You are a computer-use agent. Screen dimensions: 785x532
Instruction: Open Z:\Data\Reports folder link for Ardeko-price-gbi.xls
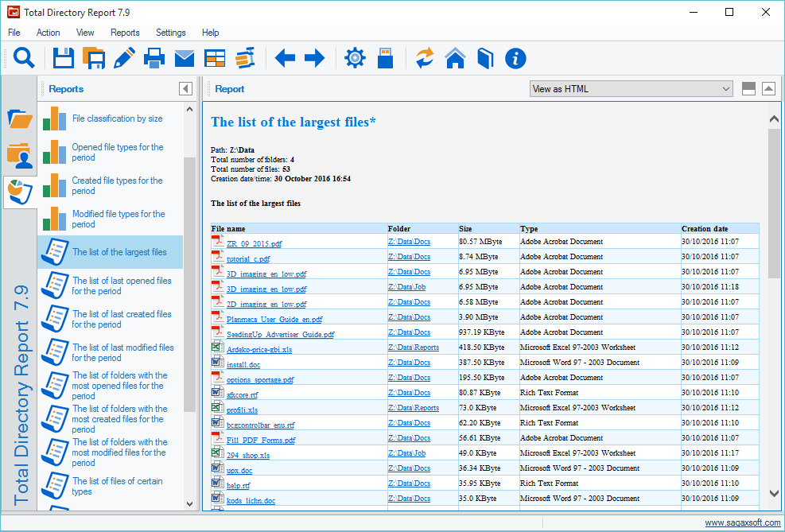414,348
